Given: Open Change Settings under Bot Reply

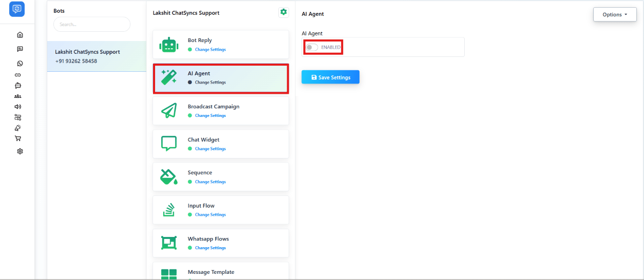Looking at the screenshot, I should point(210,50).
